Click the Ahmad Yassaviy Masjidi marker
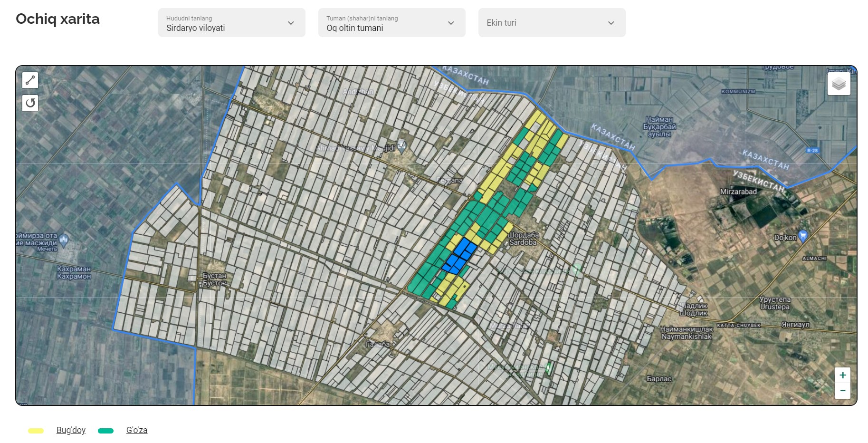 click(402, 147)
